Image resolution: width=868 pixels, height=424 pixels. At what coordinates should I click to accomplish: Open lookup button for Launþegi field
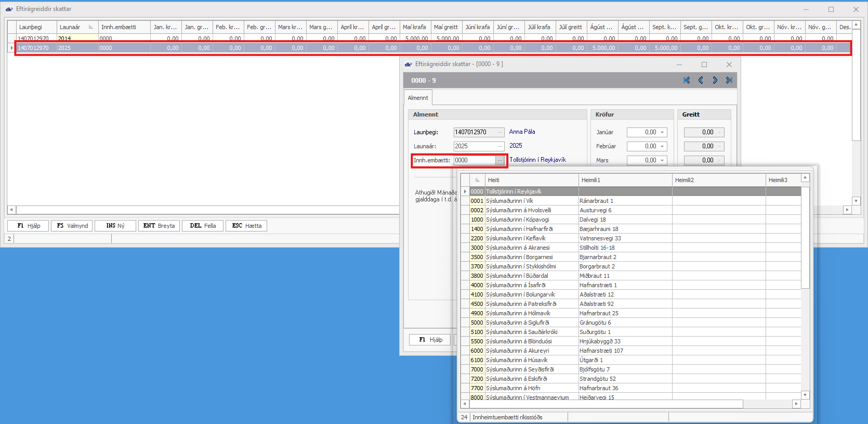click(499, 132)
